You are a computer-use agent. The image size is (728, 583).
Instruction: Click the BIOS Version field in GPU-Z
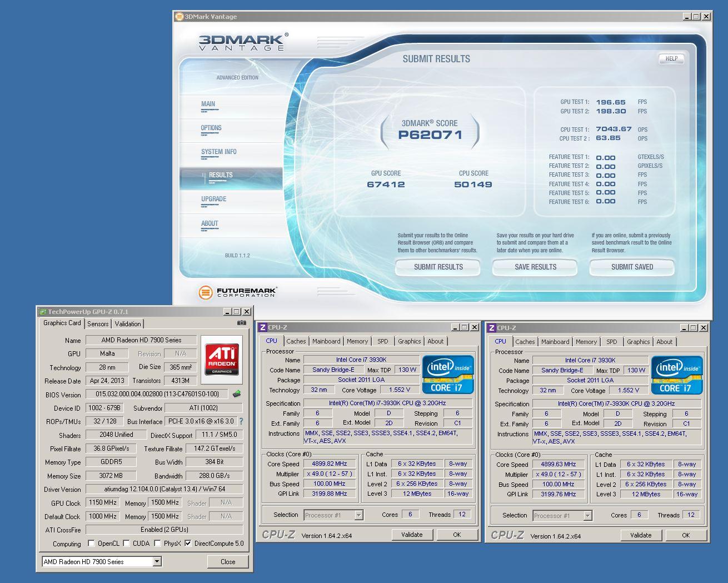[x=157, y=394]
